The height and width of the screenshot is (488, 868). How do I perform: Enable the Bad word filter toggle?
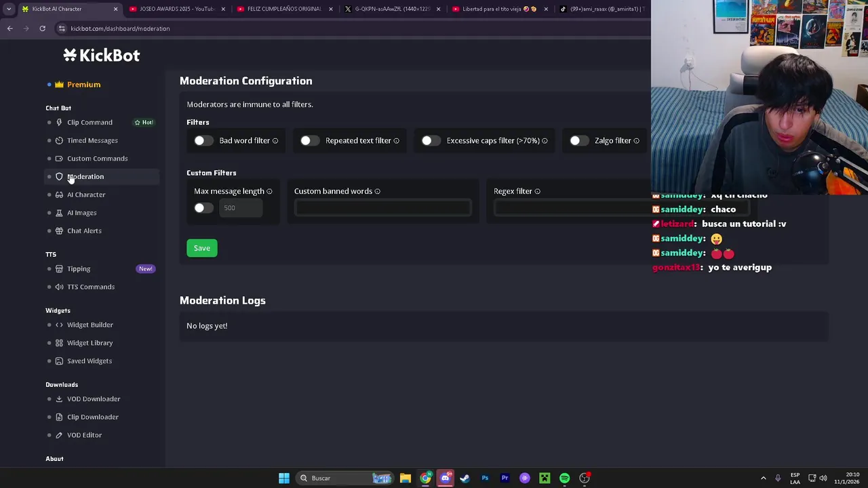pyautogui.click(x=203, y=140)
